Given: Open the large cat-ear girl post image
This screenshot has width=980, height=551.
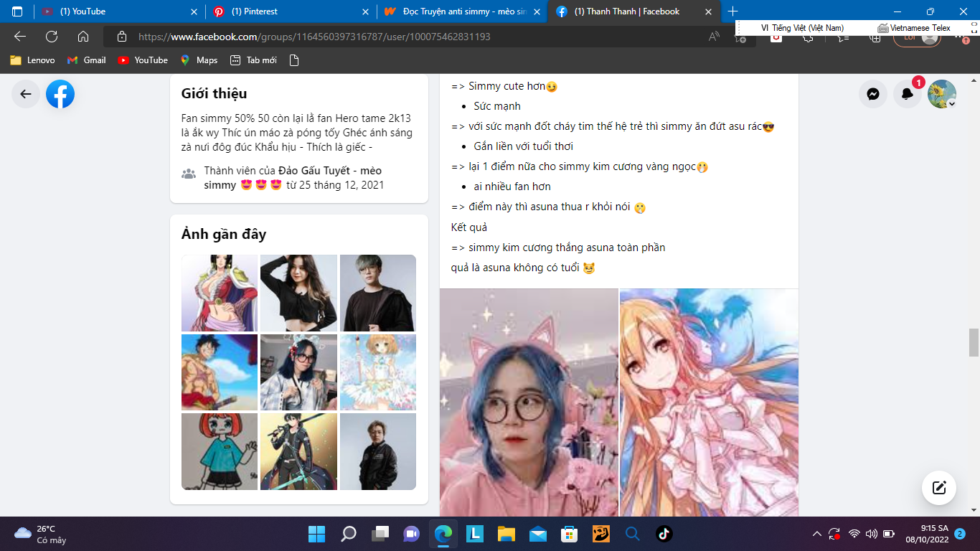Looking at the screenshot, I should tap(529, 402).
